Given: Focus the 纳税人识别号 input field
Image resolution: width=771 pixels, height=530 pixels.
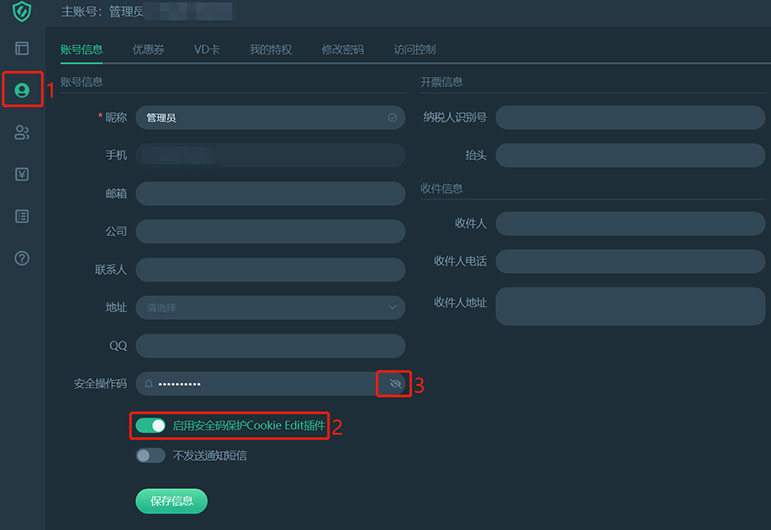Looking at the screenshot, I should 630,118.
